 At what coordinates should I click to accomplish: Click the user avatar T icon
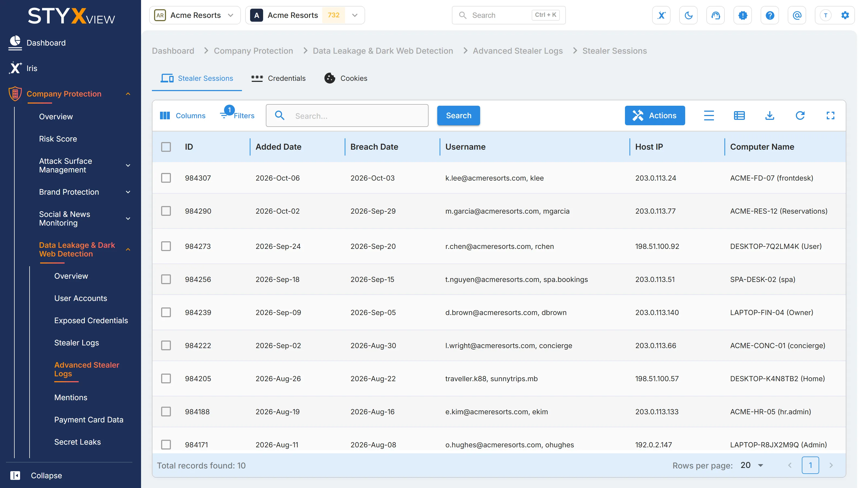pos(825,15)
